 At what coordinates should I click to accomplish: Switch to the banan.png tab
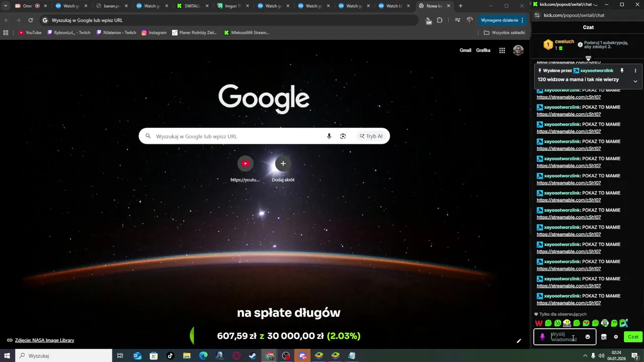point(113,6)
